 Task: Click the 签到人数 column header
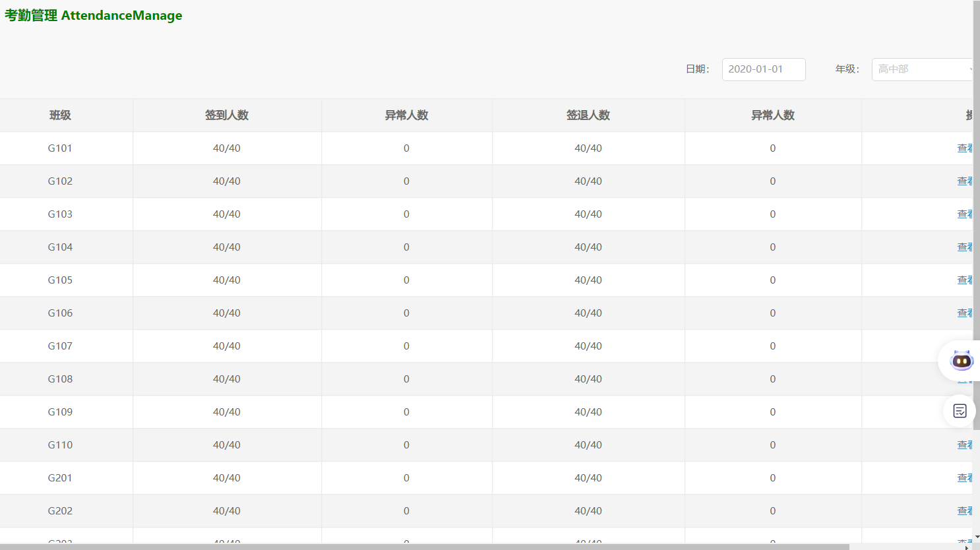point(227,115)
